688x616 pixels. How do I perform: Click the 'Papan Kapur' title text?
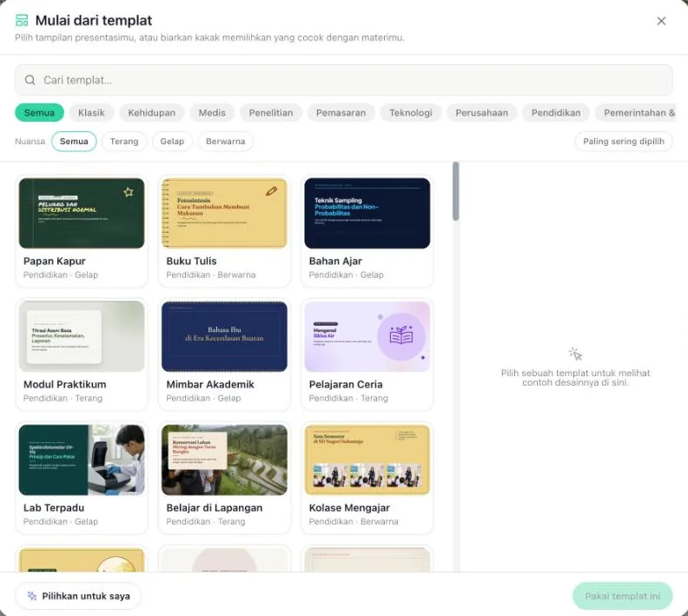[55, 261]
